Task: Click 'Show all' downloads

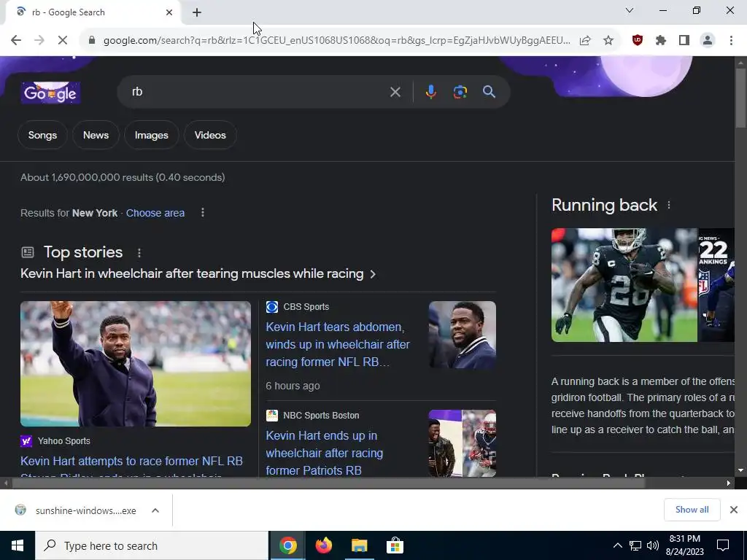Action: point(692,510)
